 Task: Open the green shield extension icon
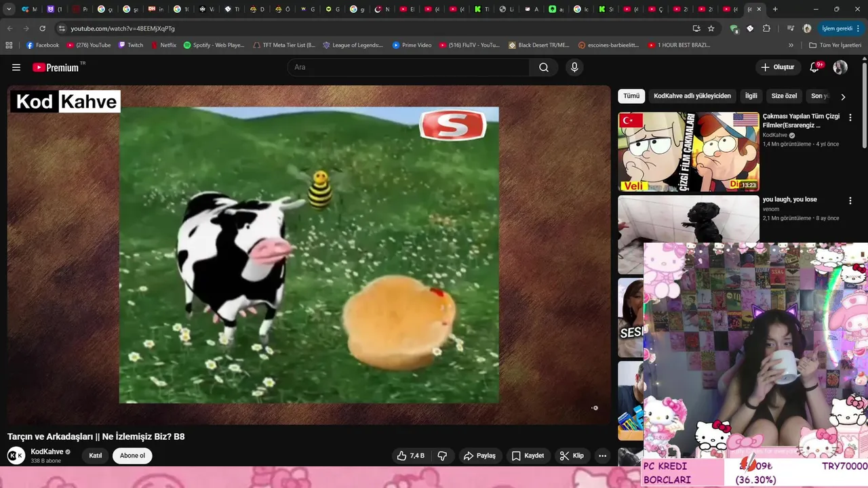(734, 28)
